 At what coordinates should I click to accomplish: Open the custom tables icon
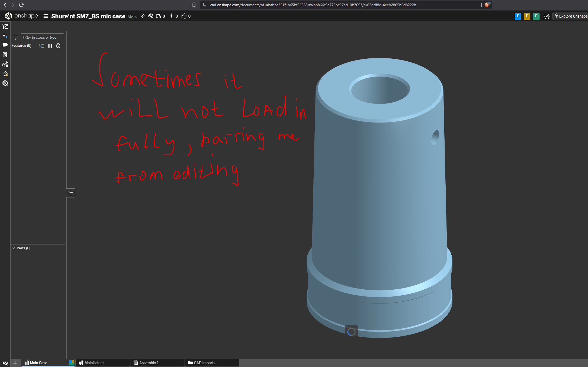tap(5, 74)
